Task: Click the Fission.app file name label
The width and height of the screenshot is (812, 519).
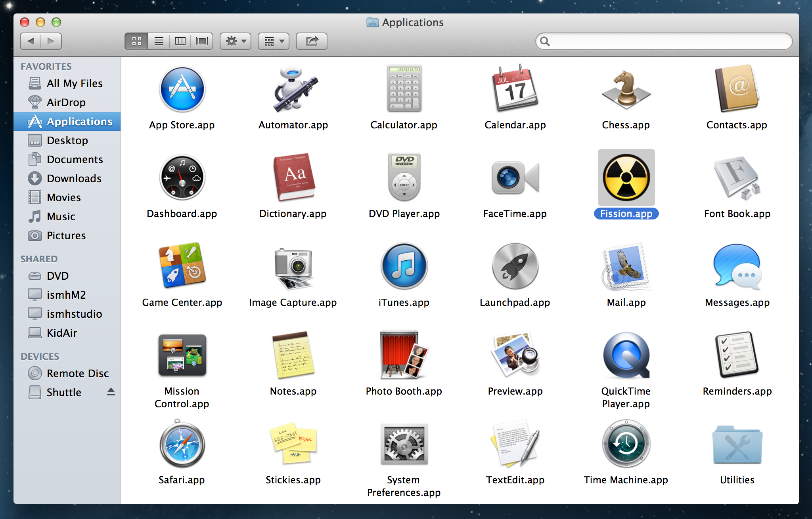Action: coord(626,214)
